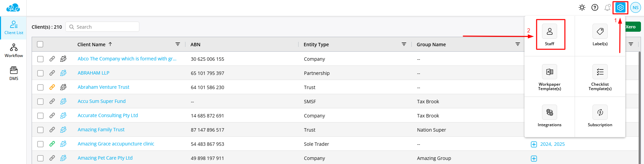Check the Accu Sum Super Fund row

tap(40, 102)
